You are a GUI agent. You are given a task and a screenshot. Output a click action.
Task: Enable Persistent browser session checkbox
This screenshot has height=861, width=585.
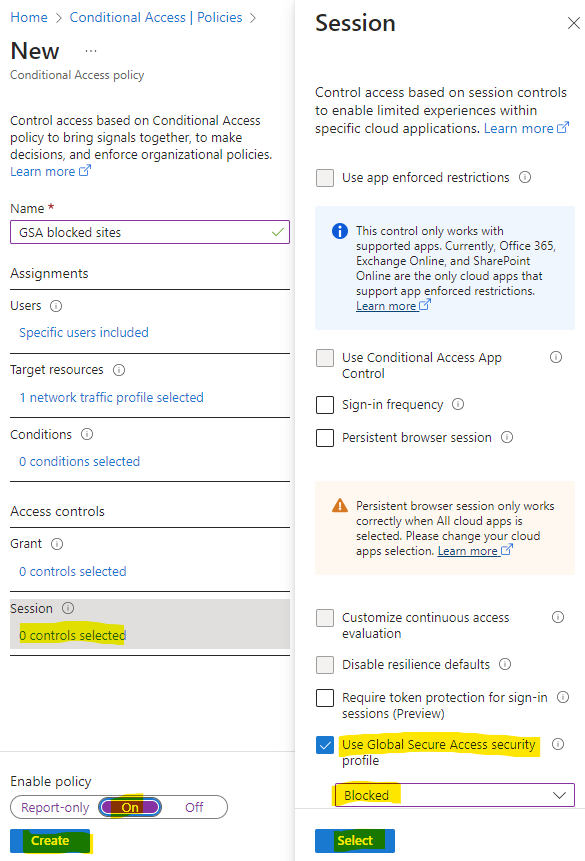pos(325,438)
